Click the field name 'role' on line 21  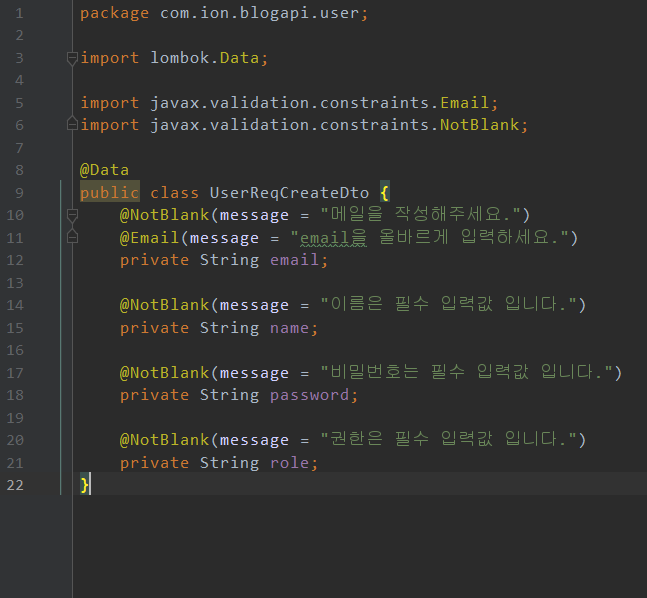pos(289,463)
